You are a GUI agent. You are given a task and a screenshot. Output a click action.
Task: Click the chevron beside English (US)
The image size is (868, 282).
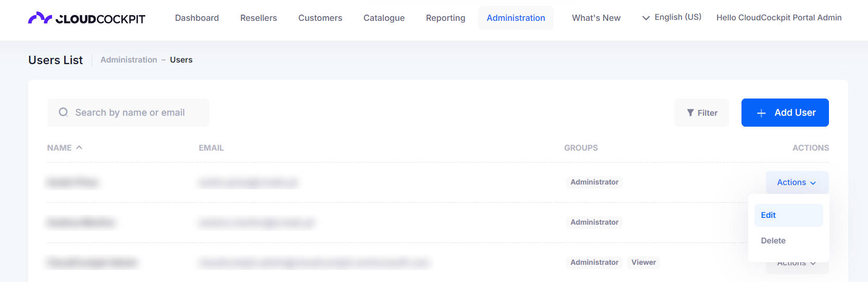pos(646,18)
